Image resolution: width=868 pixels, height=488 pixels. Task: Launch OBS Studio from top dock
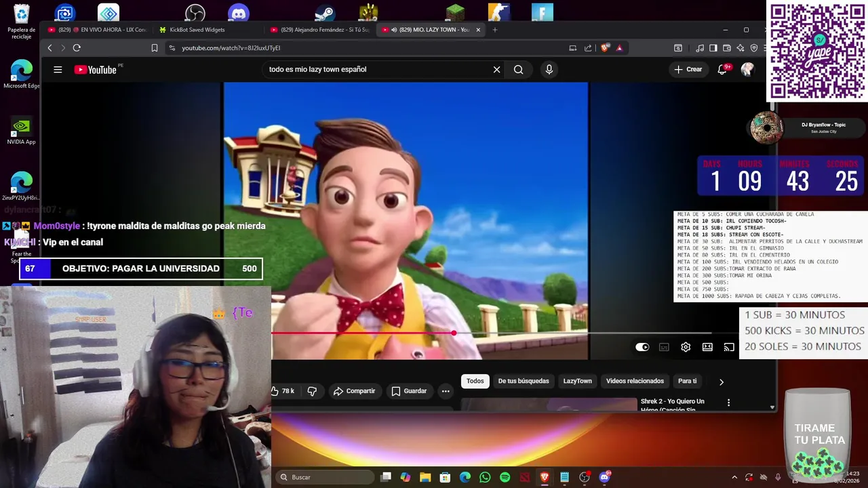pyautogui.click(x=195, y=13)
